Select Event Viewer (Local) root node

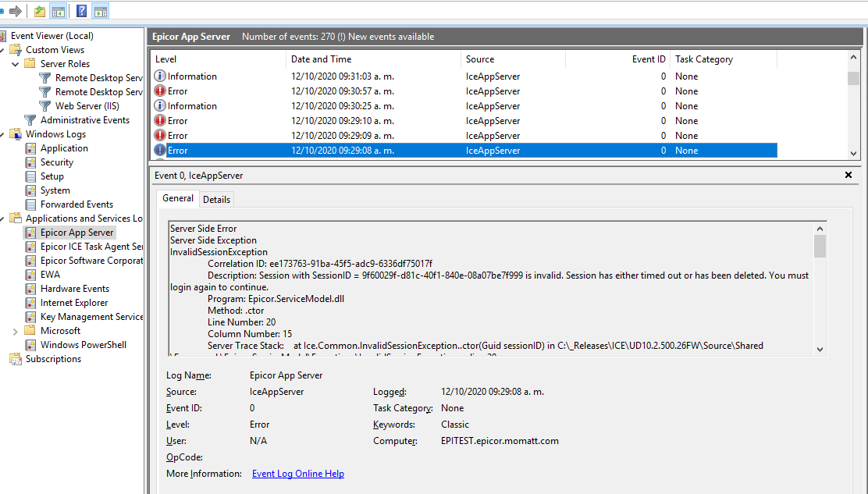52,36
